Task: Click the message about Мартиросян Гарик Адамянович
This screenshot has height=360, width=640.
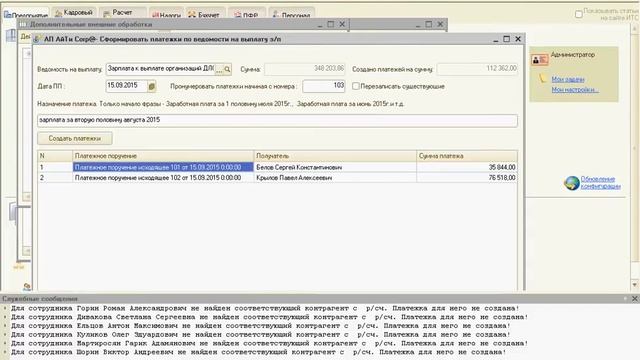Action: [269, 343]
